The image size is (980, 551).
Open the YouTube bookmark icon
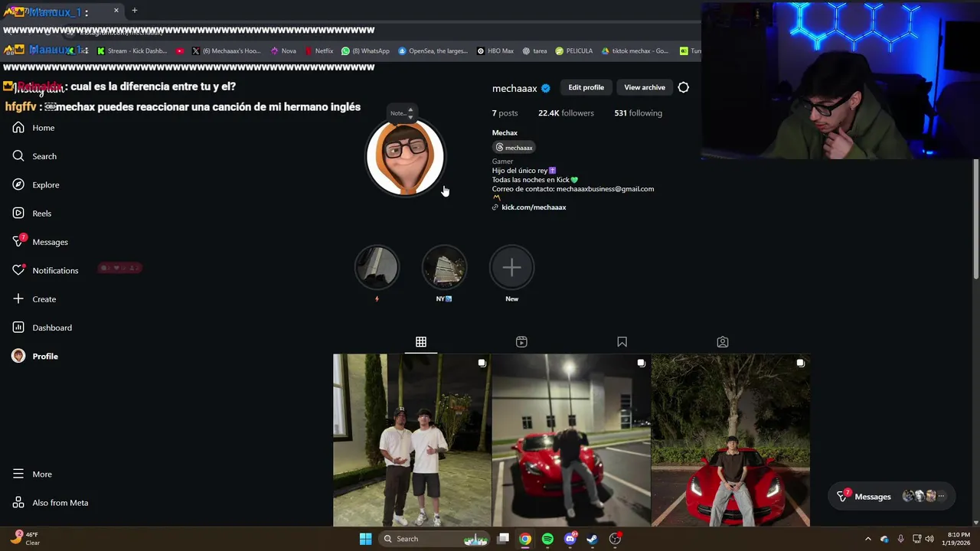pyautogui.click(x=180, y=51)
